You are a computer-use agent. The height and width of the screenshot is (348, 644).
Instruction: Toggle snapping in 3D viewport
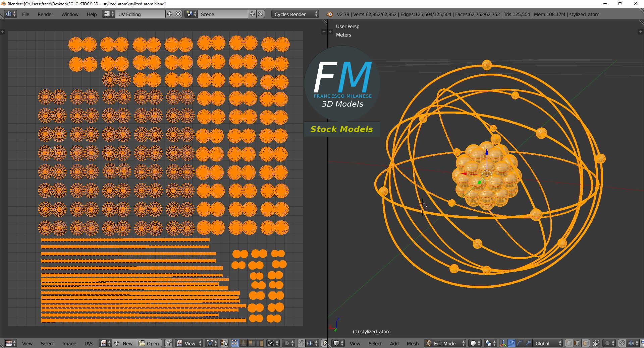[x=622, y=343]
